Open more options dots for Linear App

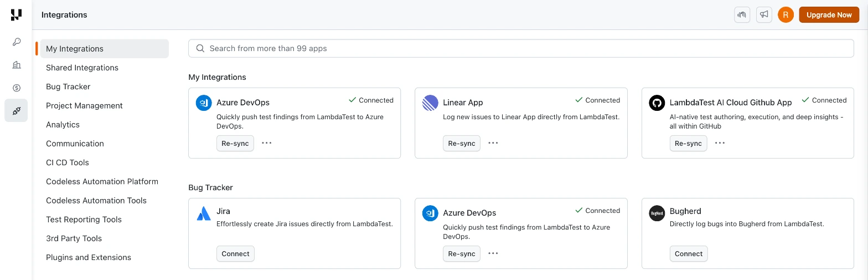[493, 143]
